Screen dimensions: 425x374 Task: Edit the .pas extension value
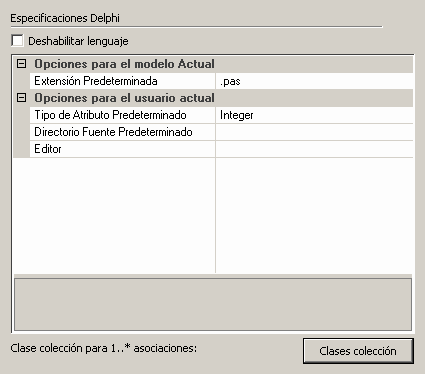[314, 81]
